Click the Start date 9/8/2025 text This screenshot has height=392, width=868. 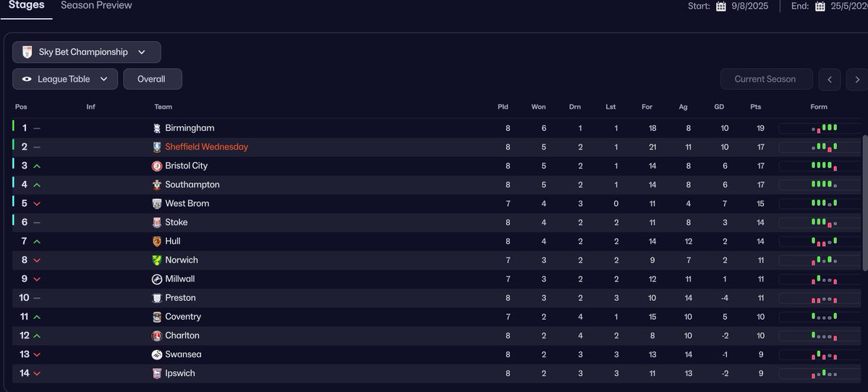click(x=751, y=6)
